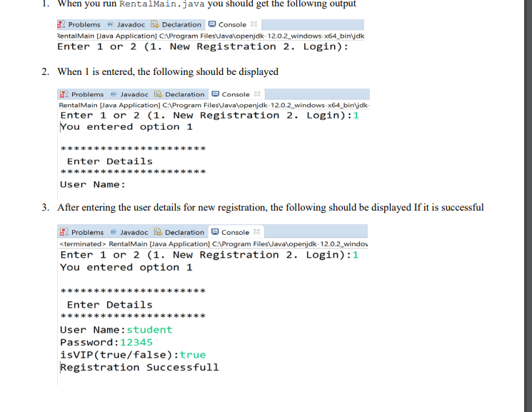Image resolution: width=532 pixels, height=412 pixels.
Task: Click 'After entering the user details' instruction text
Action: pos(120,207)
